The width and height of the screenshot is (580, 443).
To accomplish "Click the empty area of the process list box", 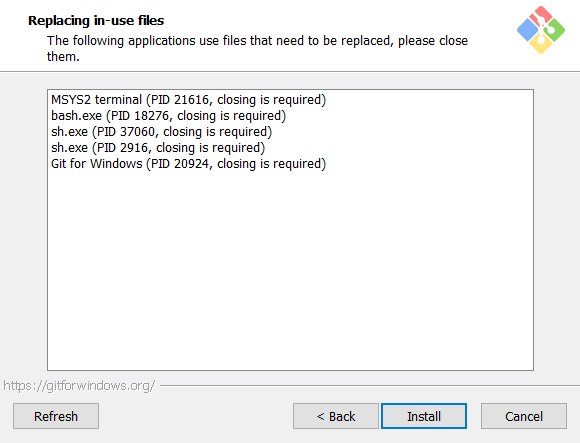I will 290,270.
